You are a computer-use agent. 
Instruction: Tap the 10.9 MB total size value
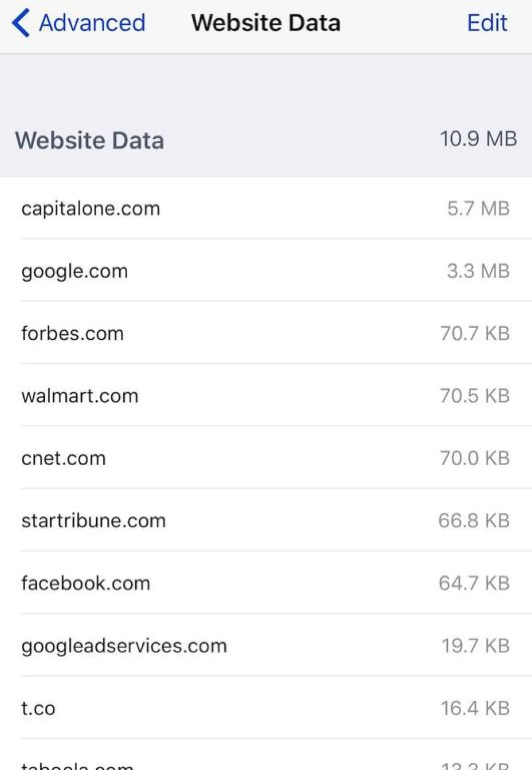478,139
